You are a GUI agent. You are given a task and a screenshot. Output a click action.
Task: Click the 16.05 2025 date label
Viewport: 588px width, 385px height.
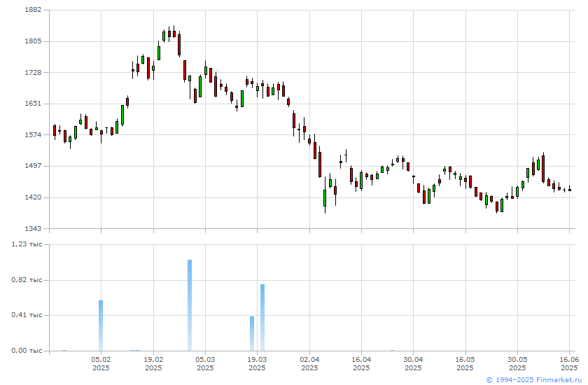465,363
